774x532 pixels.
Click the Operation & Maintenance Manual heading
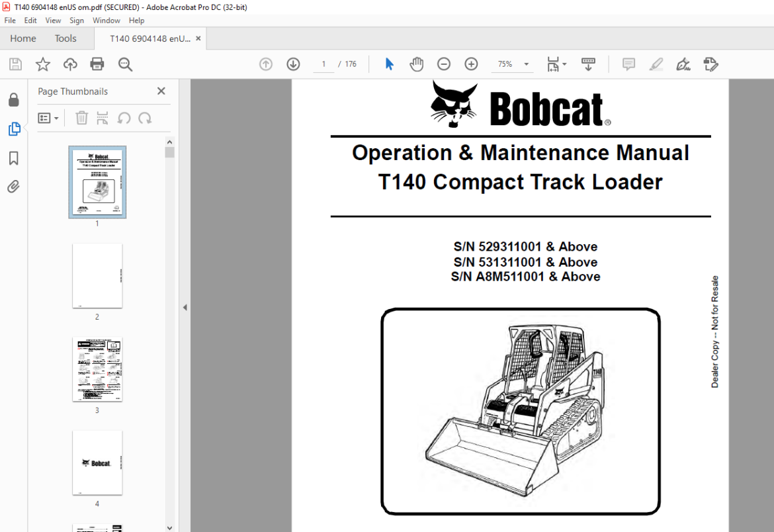[x=520, y=153]
